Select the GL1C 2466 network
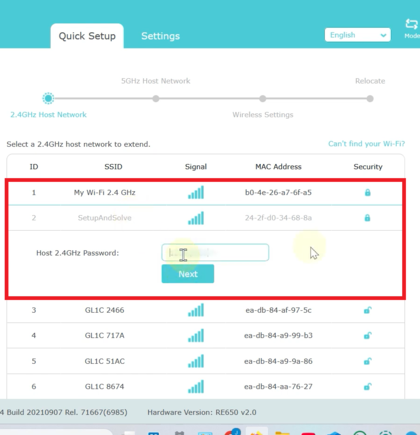Screen dimensions: 420x435 (206, 310)
